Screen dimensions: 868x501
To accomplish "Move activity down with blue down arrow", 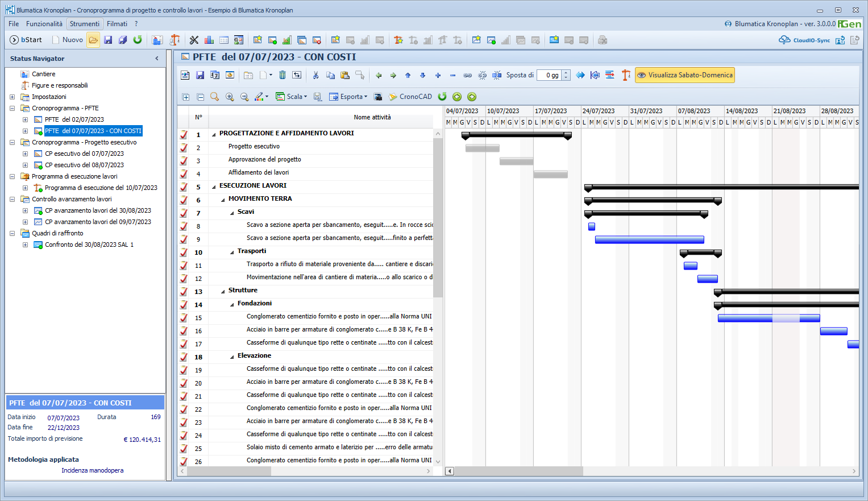I will click(422, 75).
